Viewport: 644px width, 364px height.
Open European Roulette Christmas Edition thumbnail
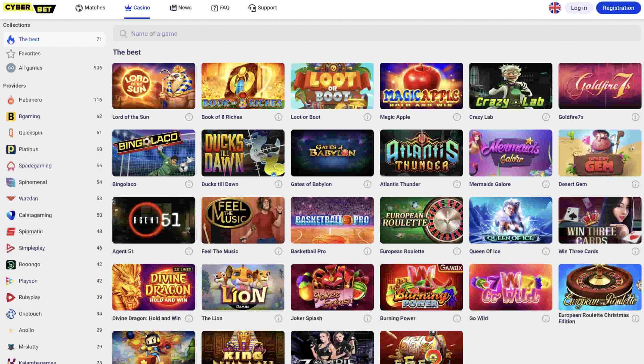click(600, 287)
